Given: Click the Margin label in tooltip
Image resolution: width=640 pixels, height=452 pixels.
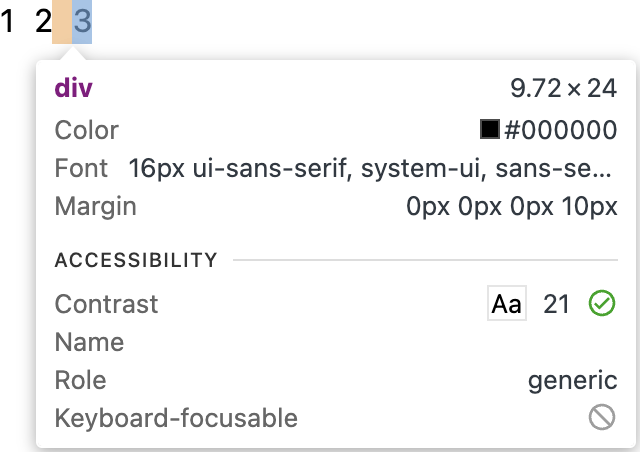Looking at the screenshot, I should pos(95,207).
